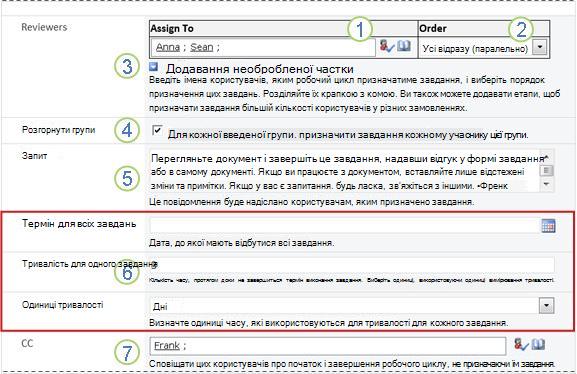Open address book icon beside CC field
Viewport: 577px width, 374px height.
(538, 345)
